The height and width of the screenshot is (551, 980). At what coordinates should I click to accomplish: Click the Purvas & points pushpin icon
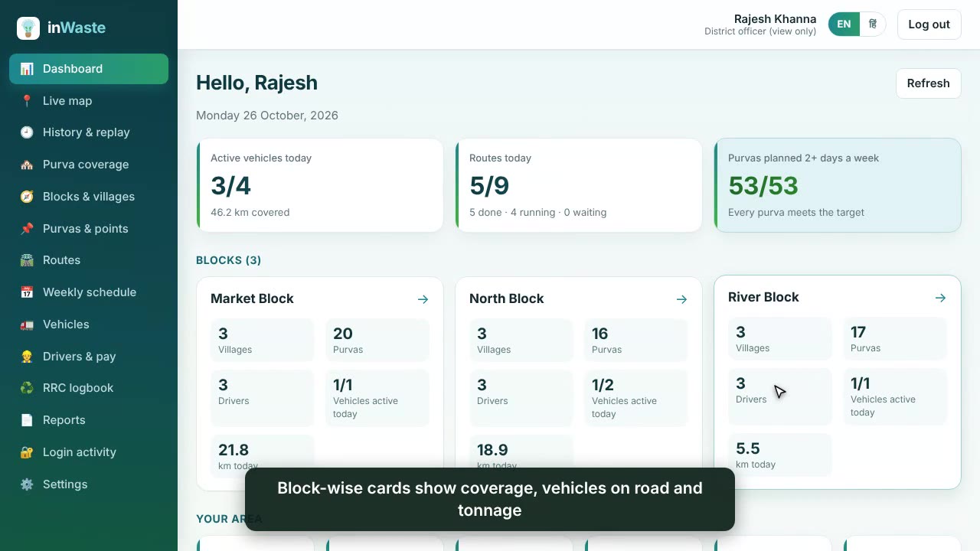pos(27,229)
